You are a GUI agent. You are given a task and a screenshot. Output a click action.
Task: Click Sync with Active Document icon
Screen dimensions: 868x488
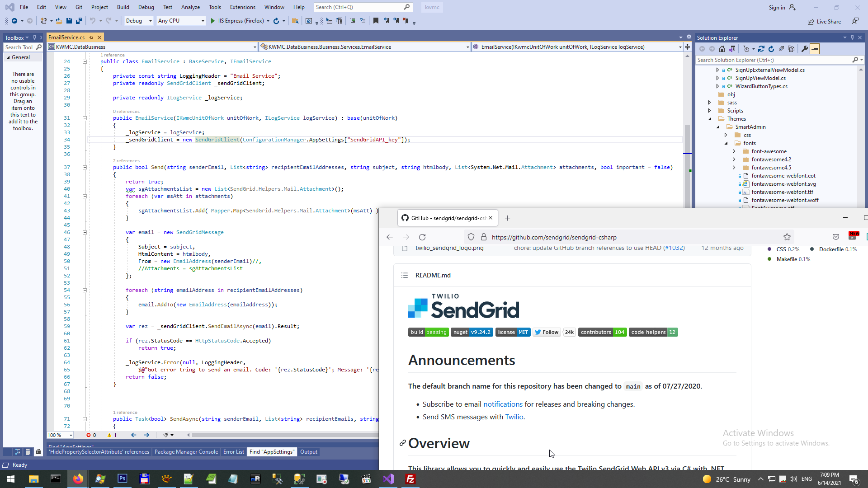click(761, 49)
